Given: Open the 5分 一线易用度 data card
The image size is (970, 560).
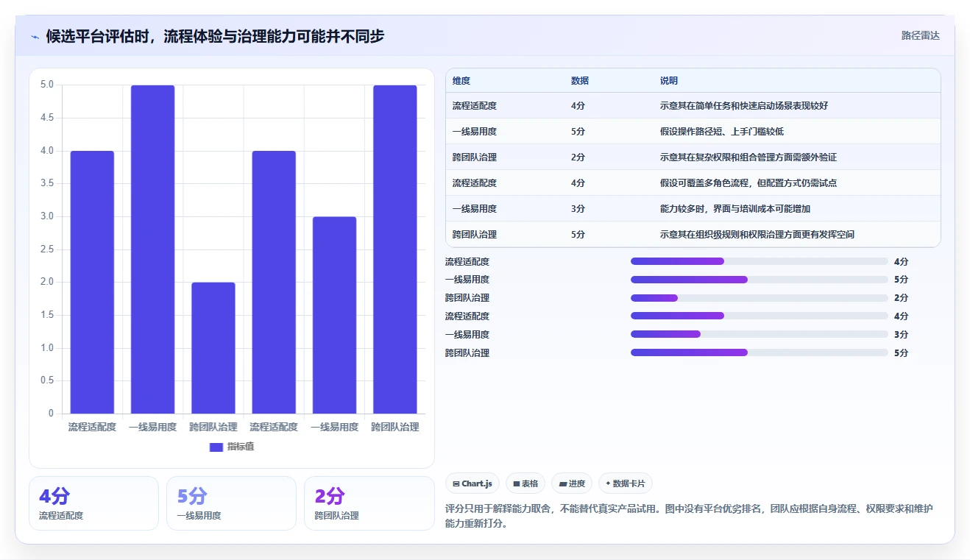Looking at the screenshot, I should (231, 503).
